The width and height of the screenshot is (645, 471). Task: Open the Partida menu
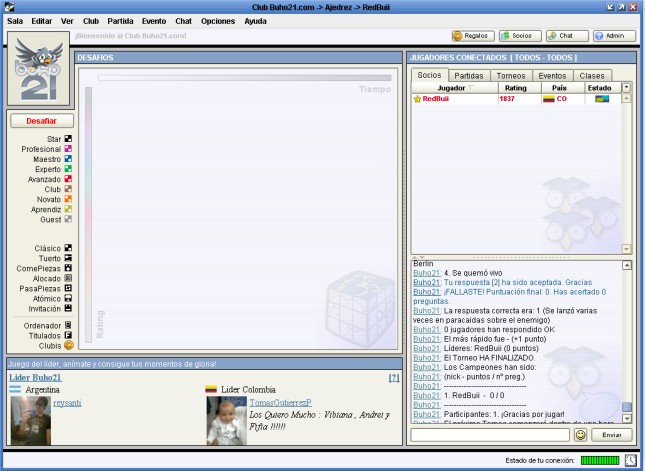(x=120, y=20)
